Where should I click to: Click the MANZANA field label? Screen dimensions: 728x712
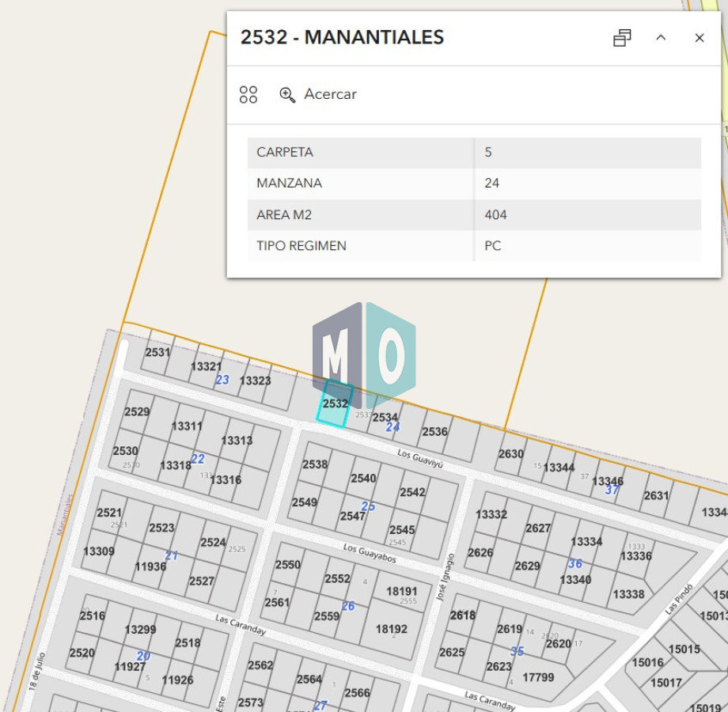pyautogui.click(x=290, y=184)
